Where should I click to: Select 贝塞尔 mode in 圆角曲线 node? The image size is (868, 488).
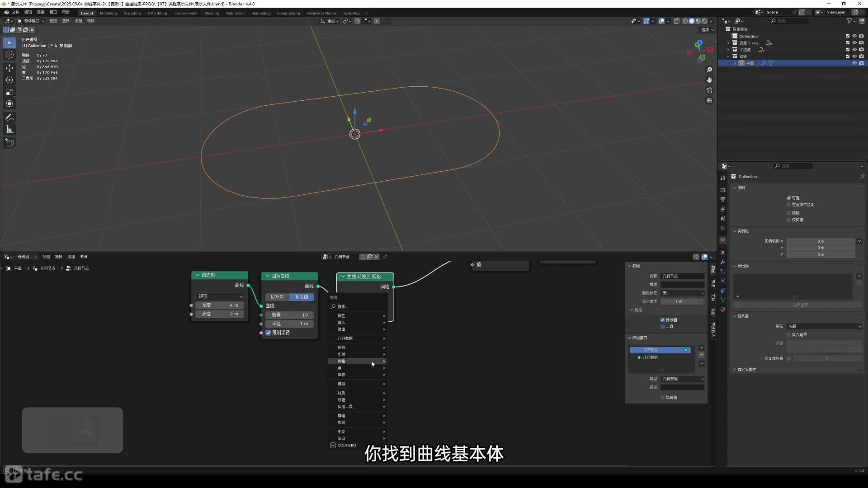click(x=277, y=297)
